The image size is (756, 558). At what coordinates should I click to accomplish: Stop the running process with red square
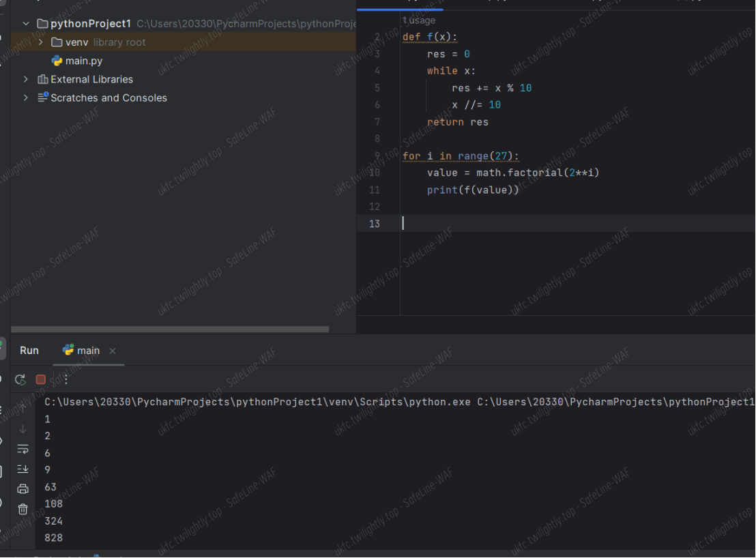pos(41,380)
